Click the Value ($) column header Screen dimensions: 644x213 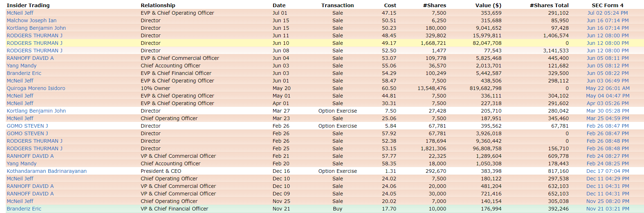[488, 5]
